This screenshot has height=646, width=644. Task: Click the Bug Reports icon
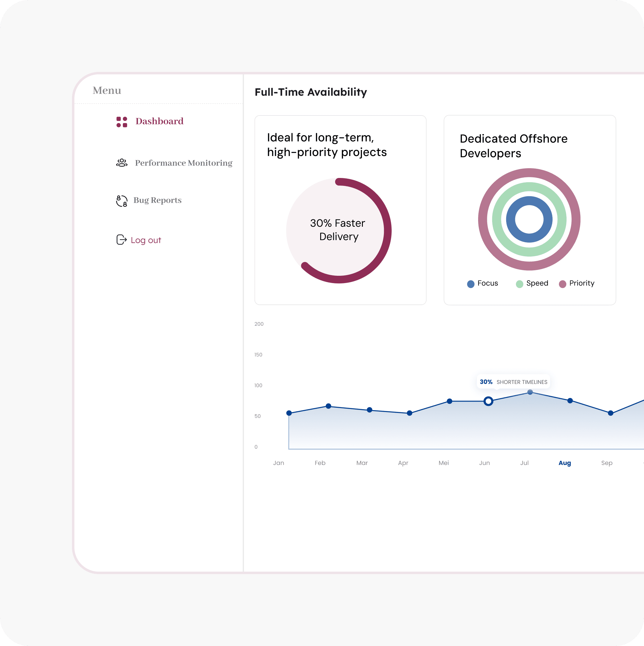122,201
